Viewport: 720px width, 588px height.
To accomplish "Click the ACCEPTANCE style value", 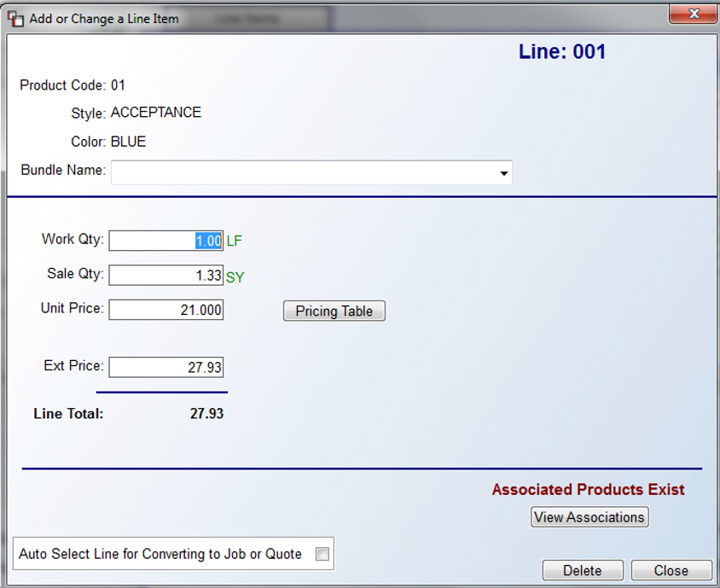I will coord(156,113).
